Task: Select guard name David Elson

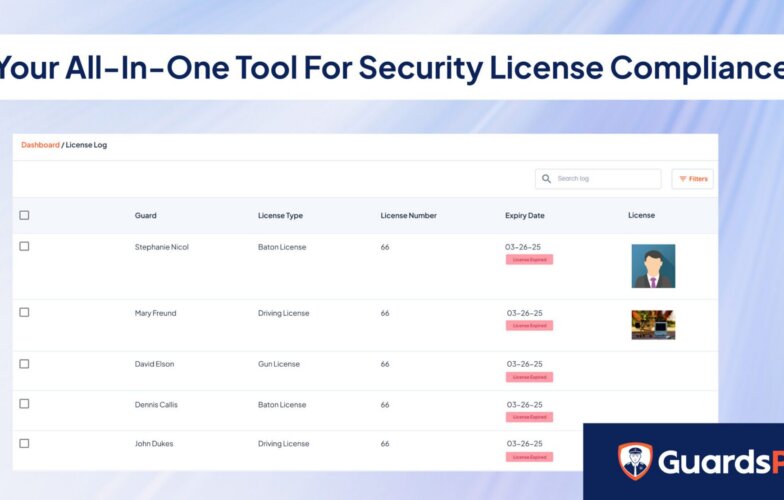Action: click(x=154, y=364)
